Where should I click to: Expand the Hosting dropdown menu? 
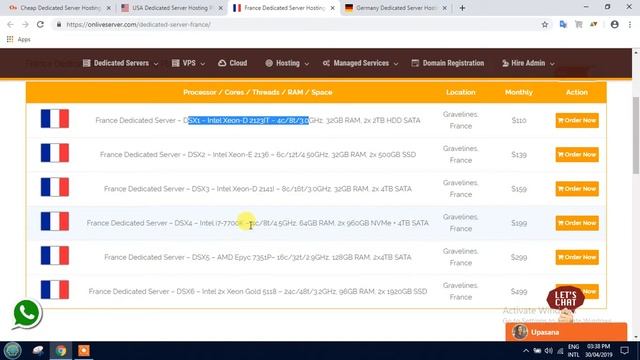point(287,63)
